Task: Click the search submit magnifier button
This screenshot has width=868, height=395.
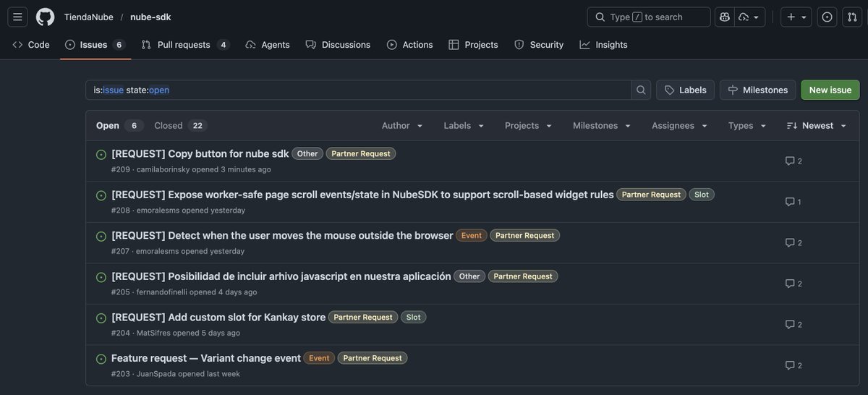Action: click(641, 90)
